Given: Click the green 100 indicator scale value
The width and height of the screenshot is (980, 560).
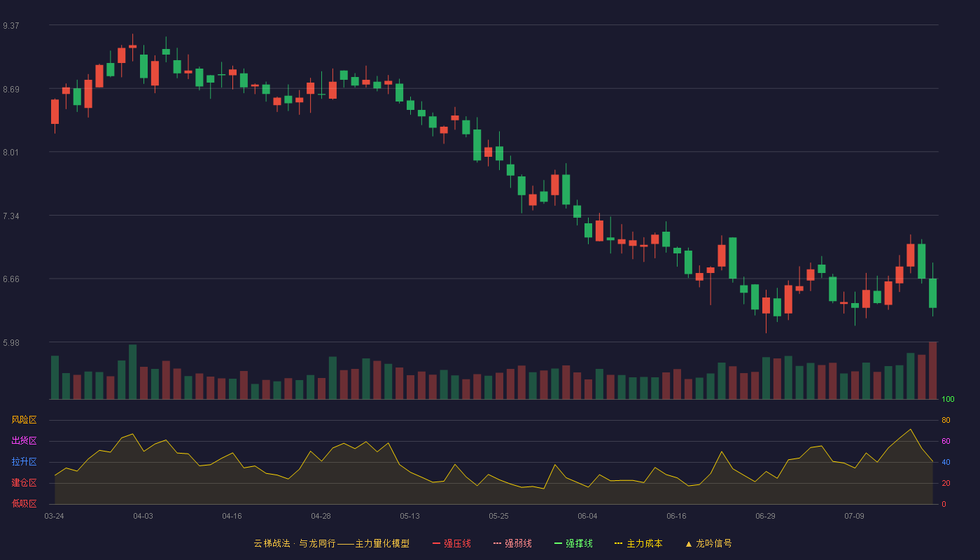Looking at the screenshot, I should [948, 400].
